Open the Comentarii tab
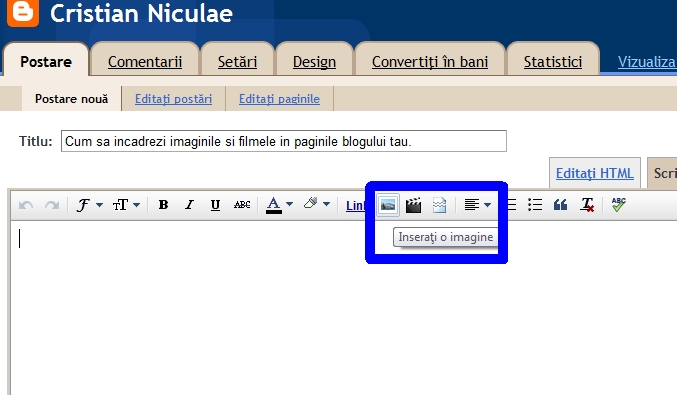 tap(145, 62)
